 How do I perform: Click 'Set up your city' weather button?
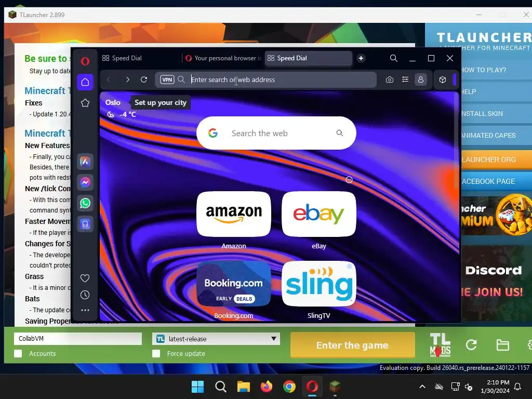(161, 102)
